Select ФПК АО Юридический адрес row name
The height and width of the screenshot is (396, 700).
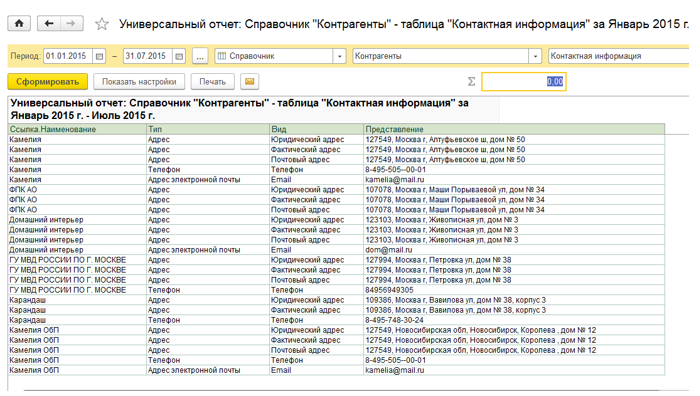pos(77,190)
